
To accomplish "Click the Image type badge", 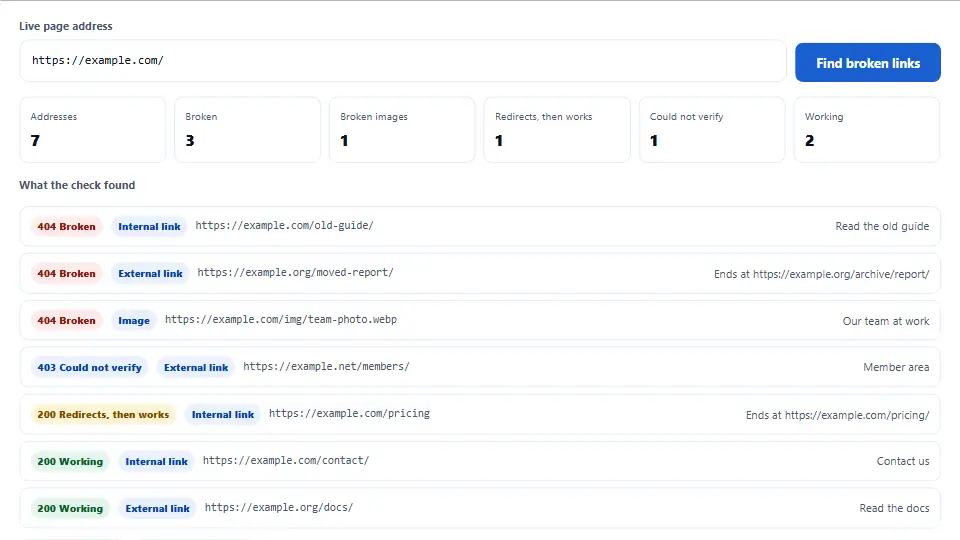I will 133,320.
